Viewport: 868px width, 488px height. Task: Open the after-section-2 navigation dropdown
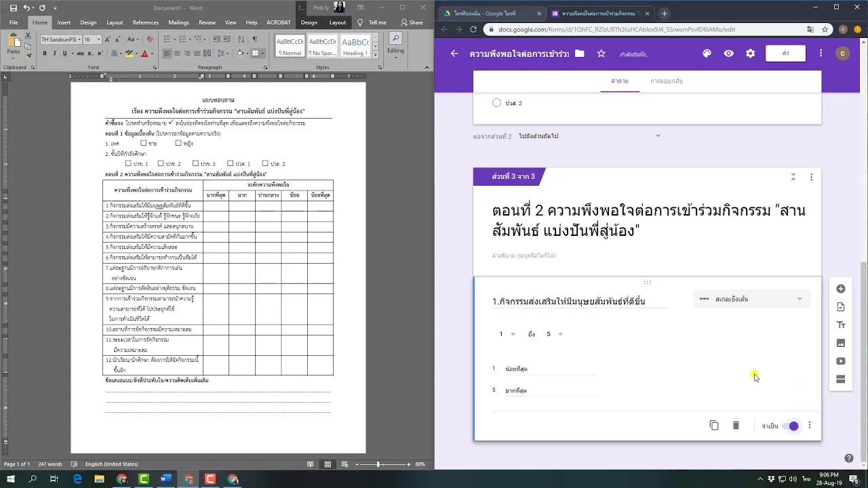(589, 136)
